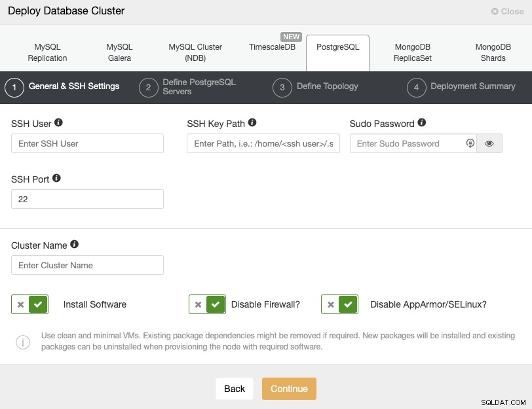Go to Deployment Summary step

point(473,86)
